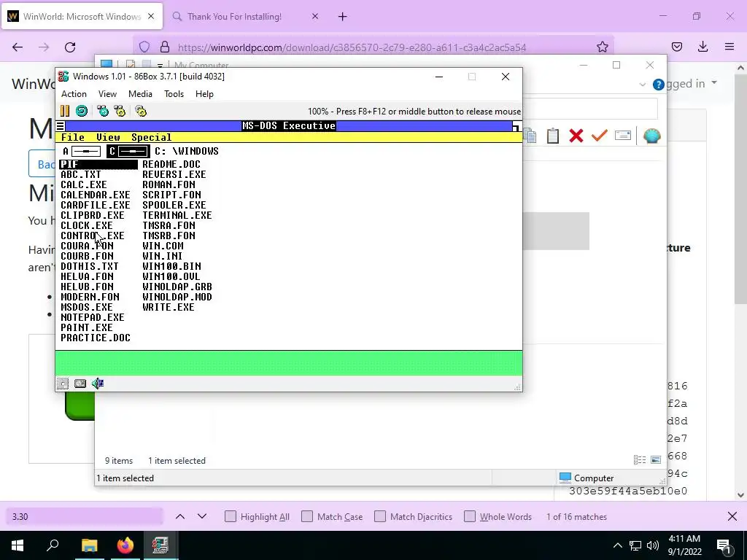Click orange checkmark icon in My Computer

pos(599,136)
